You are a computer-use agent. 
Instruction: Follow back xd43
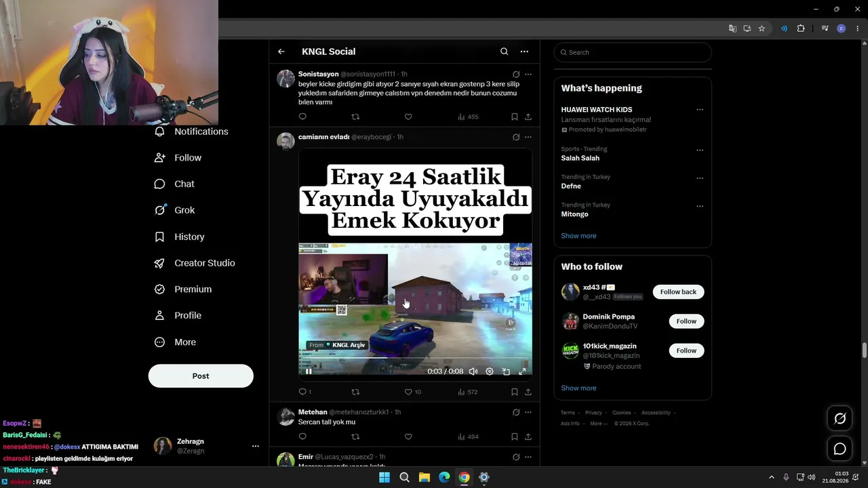click(678, 292)
